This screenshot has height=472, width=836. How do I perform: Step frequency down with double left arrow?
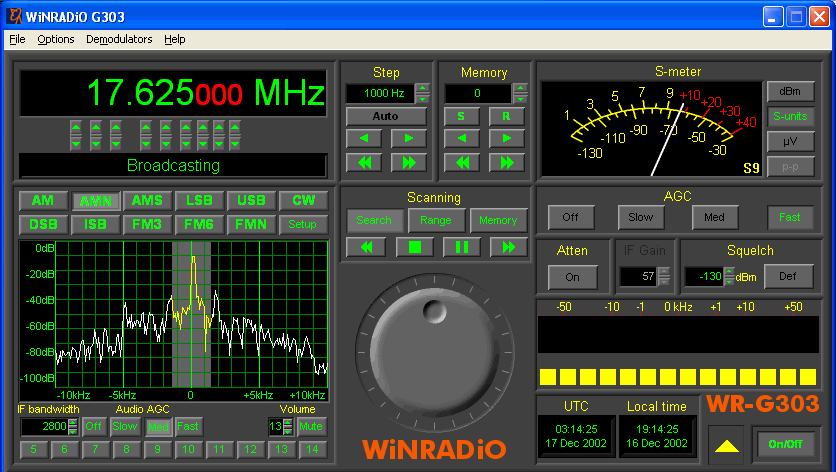point(364,161)
